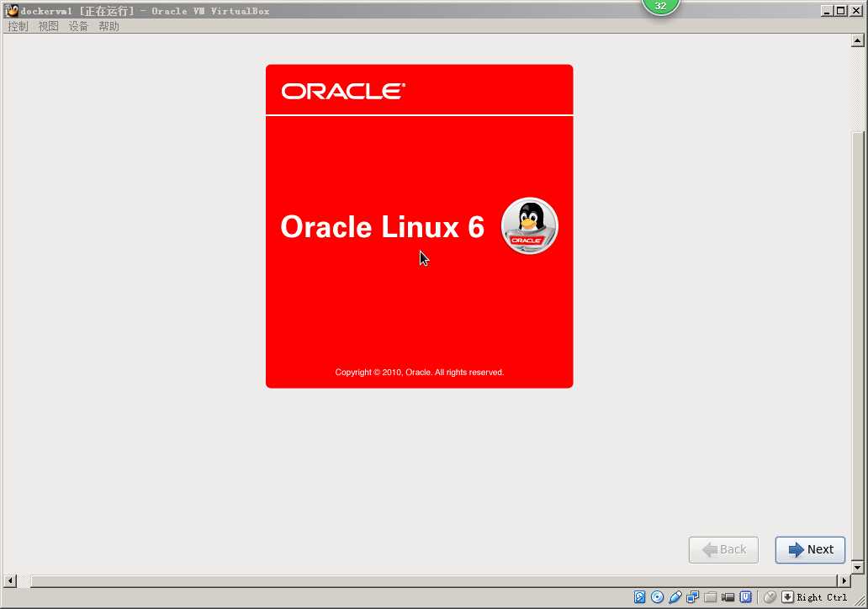Viewport: 868px width, 609px height.
Task: Click the CPU virtualization status icon
Action: click(x=746, y=597)
